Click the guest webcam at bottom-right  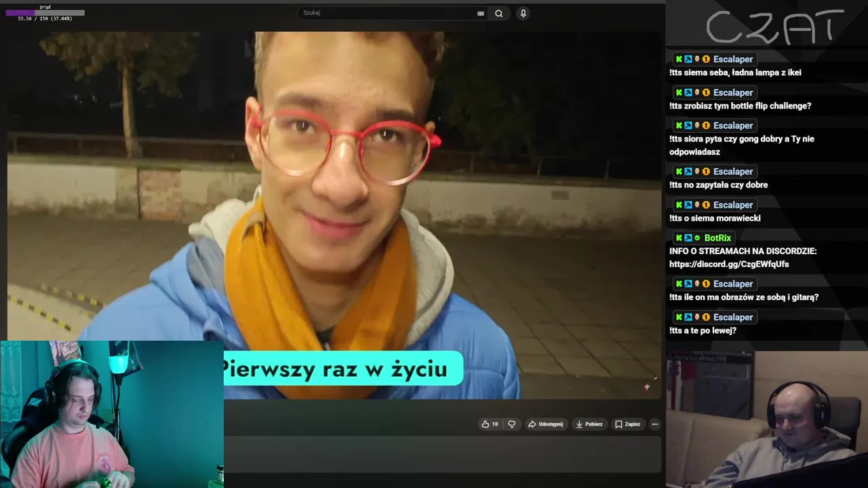click(767, 420)
